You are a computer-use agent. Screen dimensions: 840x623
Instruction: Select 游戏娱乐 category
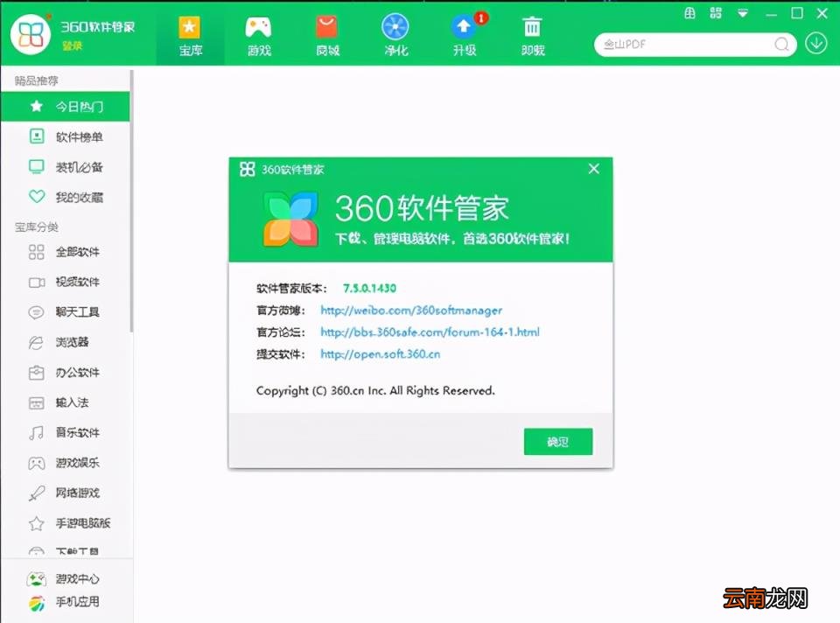(65, 462)
